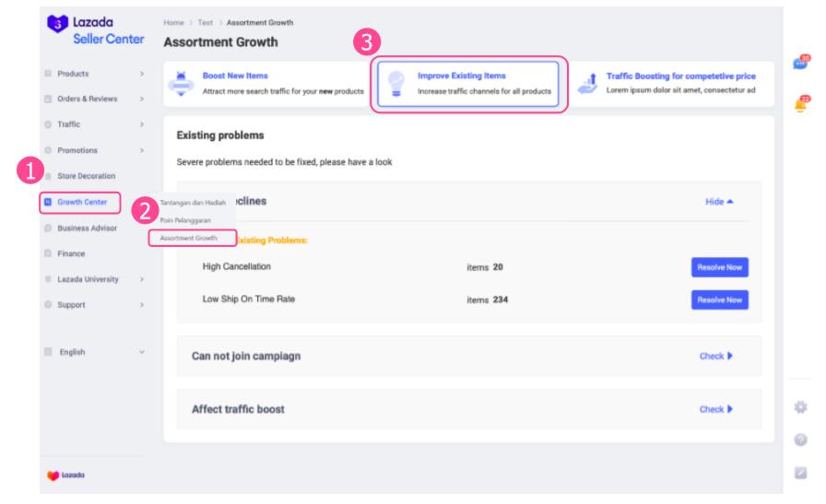The height and width of the screenshot is (504, 826).
Task: Select Assortment Growth in the submenu
Action: (x=189, y=238)
